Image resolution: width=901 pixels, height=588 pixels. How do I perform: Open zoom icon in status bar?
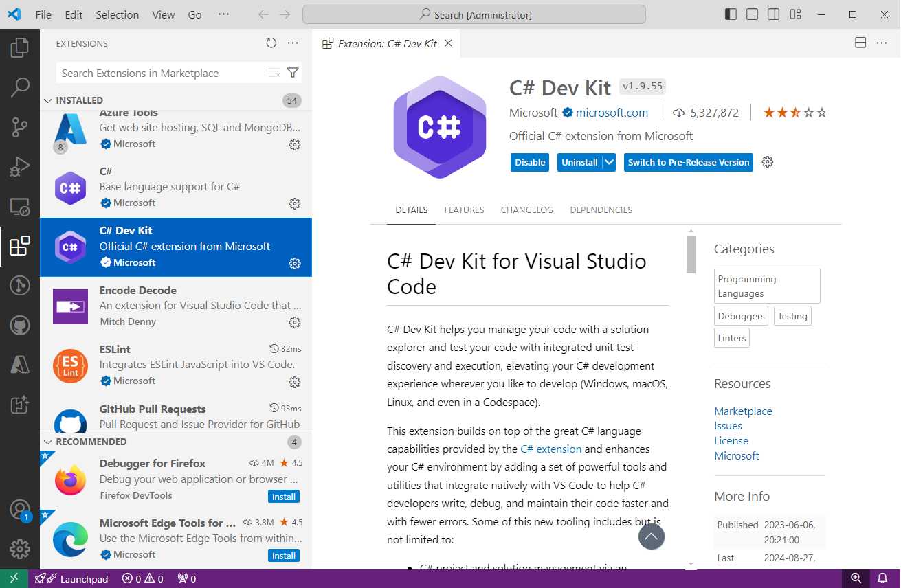click(856, 578)
